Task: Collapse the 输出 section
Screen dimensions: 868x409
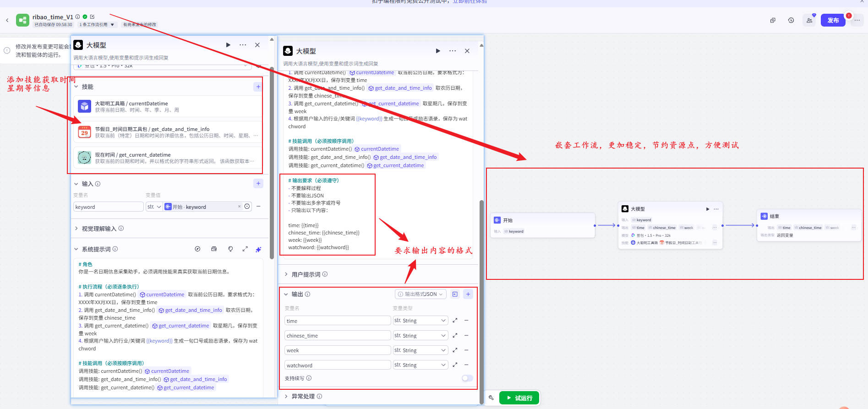Action: tap(286, 294)
